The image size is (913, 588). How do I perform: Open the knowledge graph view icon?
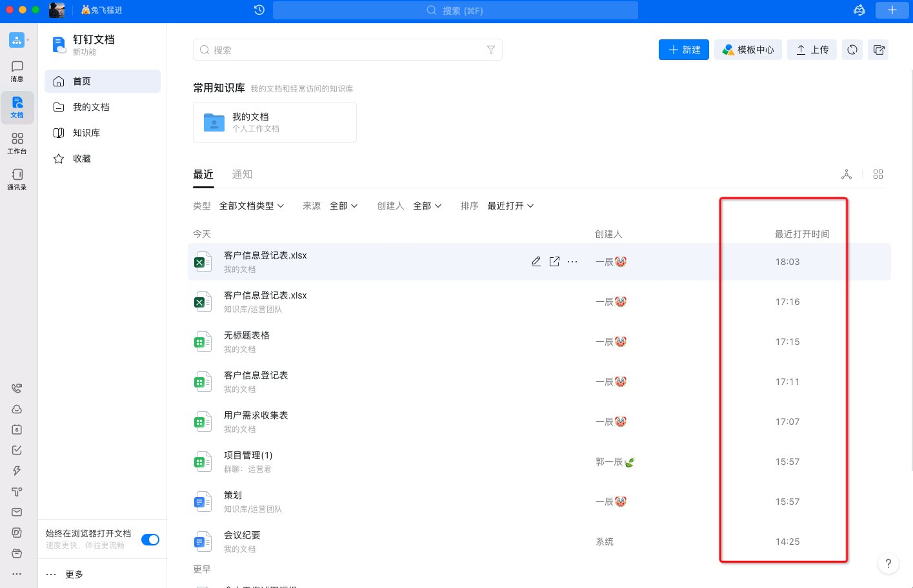(x=847, y=173)
